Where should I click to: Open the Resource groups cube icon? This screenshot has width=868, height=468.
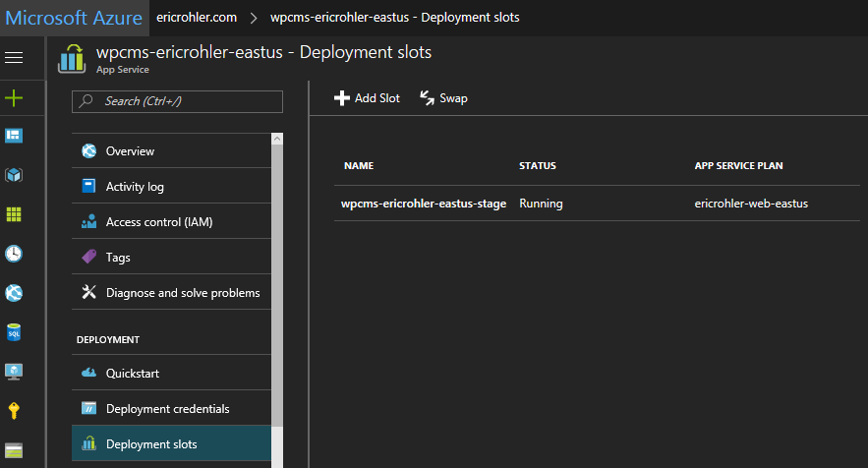click(14, 175)
